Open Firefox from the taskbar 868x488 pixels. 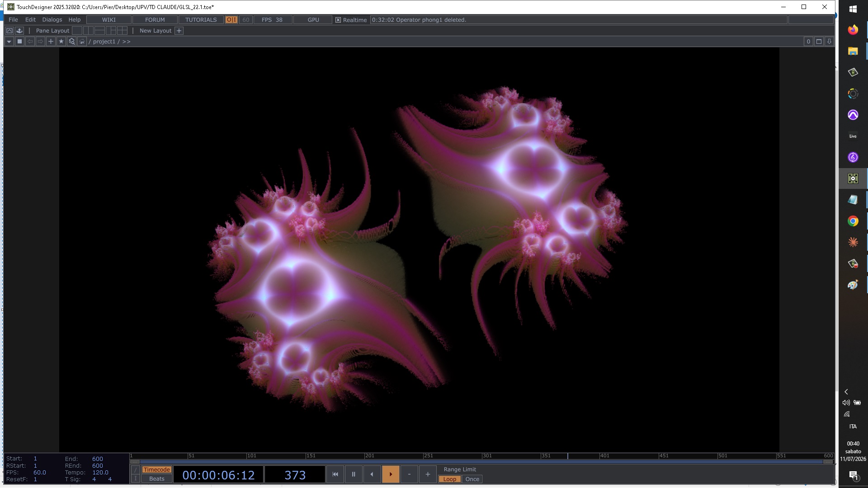pyautogui.click(x=853, y=30)
